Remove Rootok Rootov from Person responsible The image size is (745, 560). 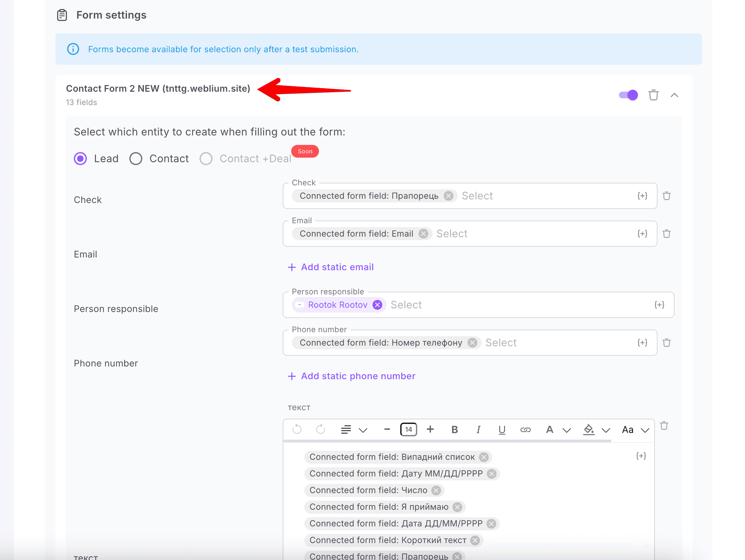click(x=377, y=305)
